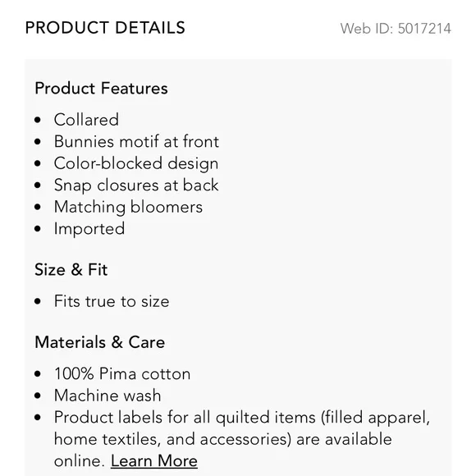The width and height of the screenshot is (476, 476).
Task: Click the 100% Pima cotton item
Action: 122,373
